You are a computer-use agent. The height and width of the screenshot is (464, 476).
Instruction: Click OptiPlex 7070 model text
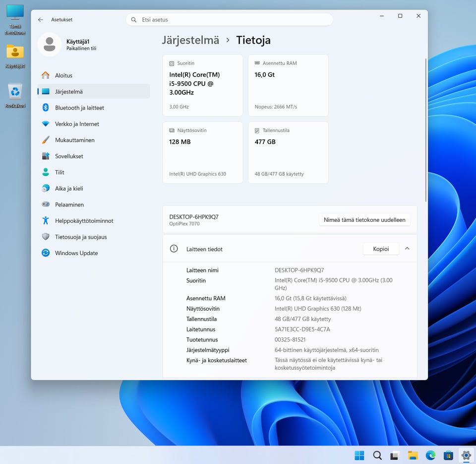click(184, 224)
